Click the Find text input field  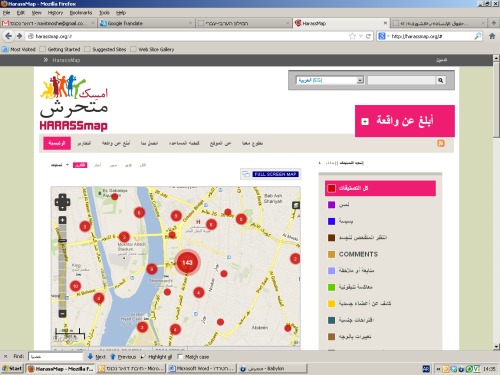point(55,357)
